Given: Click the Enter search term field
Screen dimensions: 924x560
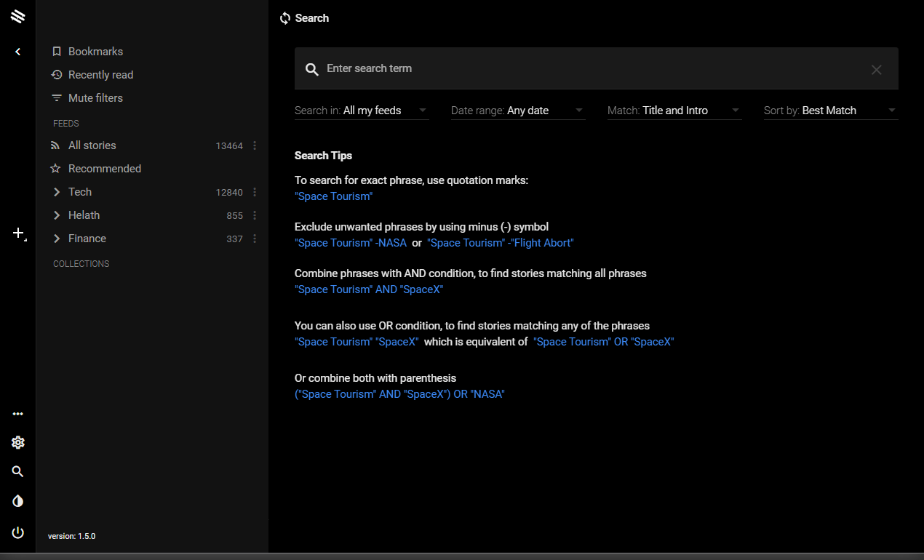Looking at the screenshot, I should [582, 68].
